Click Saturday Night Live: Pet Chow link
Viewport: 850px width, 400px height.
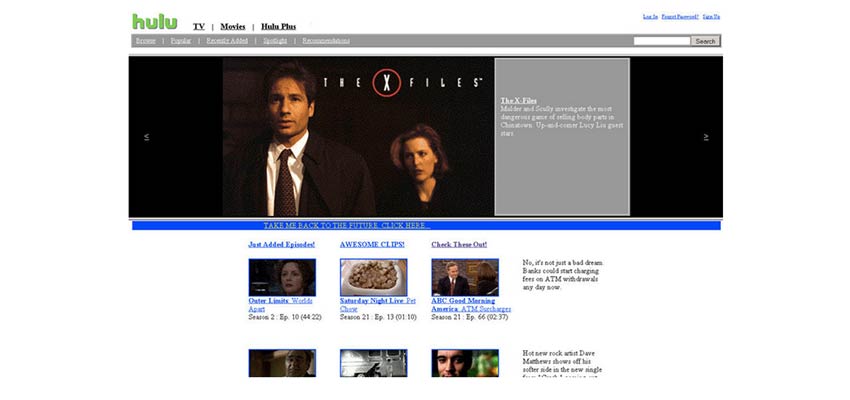[x=378, y=305]
